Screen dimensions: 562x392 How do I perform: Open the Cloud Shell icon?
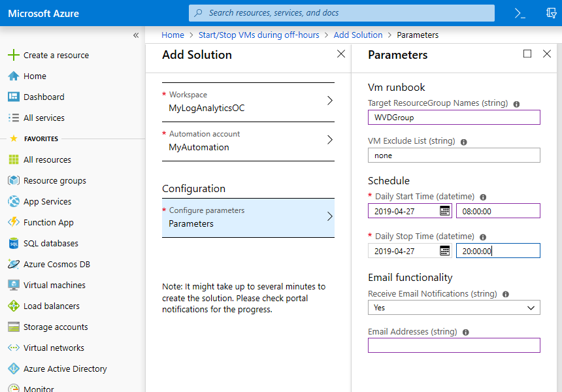coord(520,13)
